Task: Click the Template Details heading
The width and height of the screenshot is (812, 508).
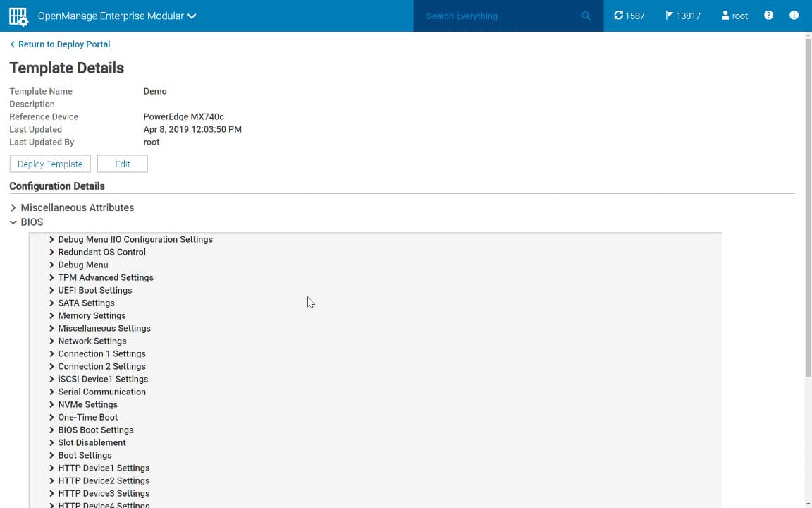Action: pyautogui.click(x=67, y=68)
